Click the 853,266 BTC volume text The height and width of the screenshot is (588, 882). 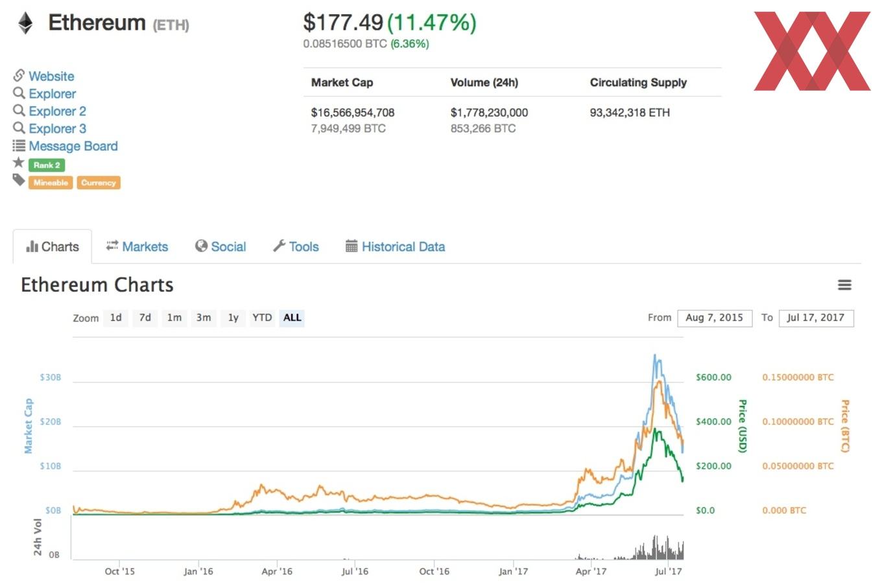(x=483, y=128)
